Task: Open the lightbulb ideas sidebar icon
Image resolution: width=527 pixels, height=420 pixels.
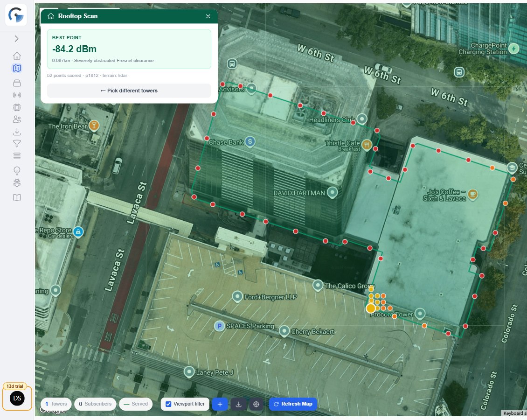Action: pyautogui.click(x=17, y=170)
